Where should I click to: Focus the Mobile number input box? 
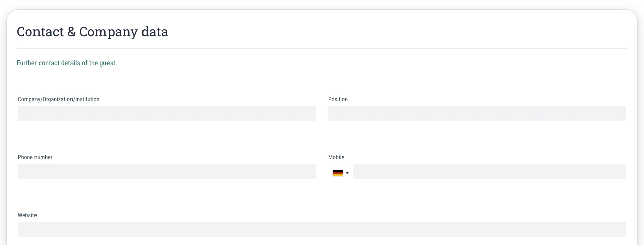[490, 172]
